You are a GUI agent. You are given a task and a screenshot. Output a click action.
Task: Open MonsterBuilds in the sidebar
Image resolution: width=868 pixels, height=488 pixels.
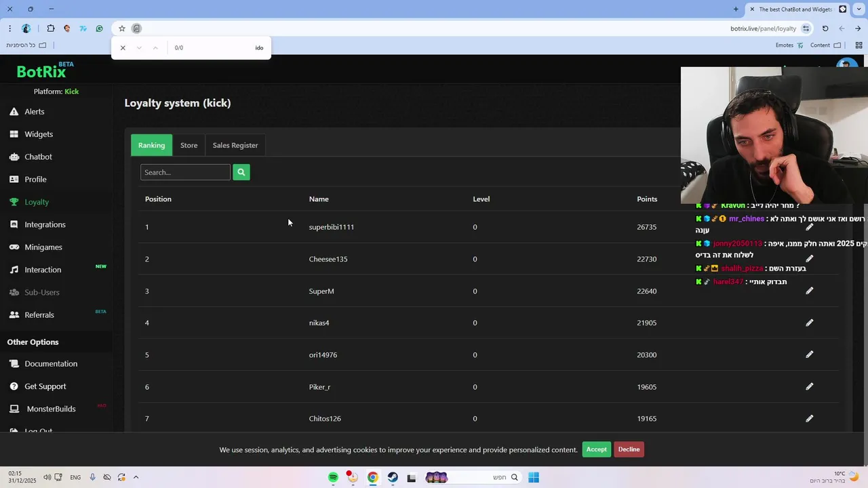[x=51, y=409]
